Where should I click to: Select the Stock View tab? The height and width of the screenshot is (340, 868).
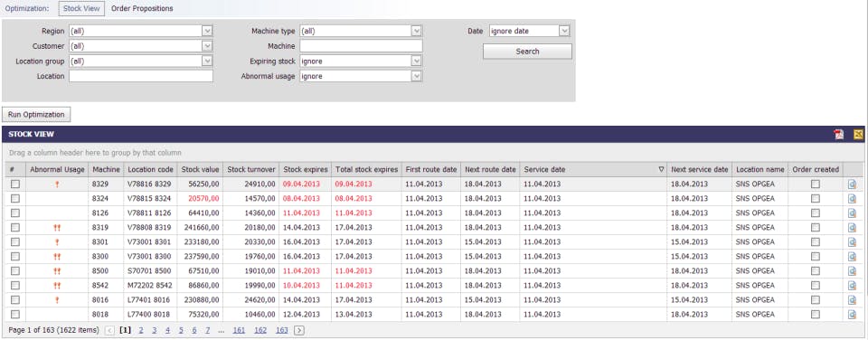(81, 9)
